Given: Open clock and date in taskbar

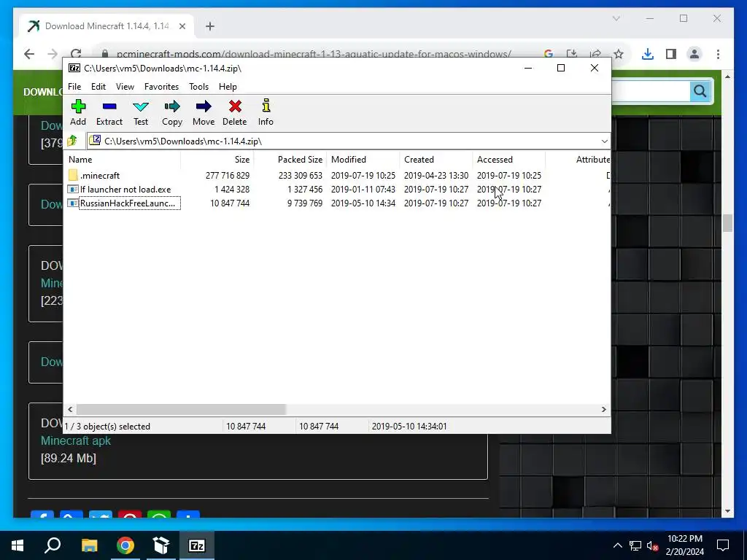Looking at the screenshot, I should [x=684, y=545].
